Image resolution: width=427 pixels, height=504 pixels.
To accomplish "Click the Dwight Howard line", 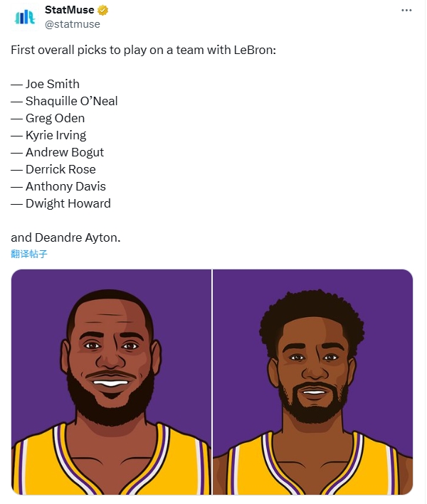I will (60, 203).
